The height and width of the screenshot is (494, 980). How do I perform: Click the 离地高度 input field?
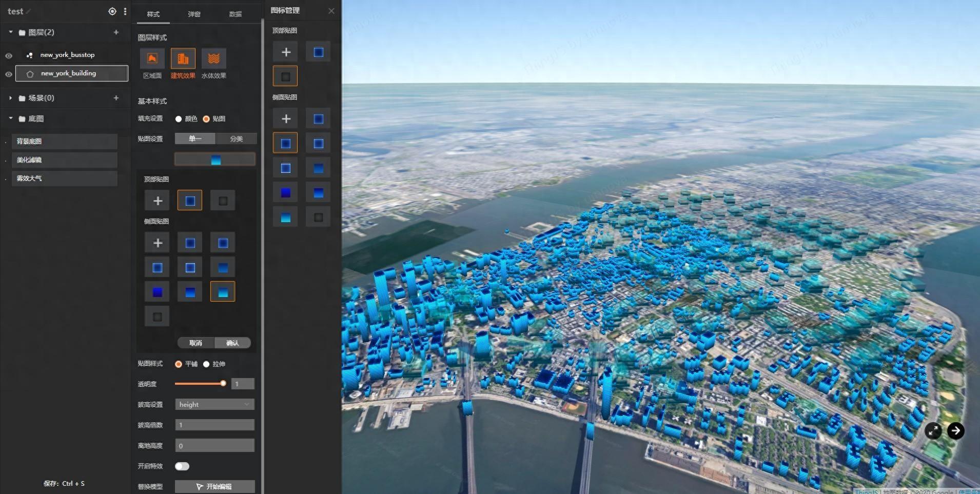[214, 445]
